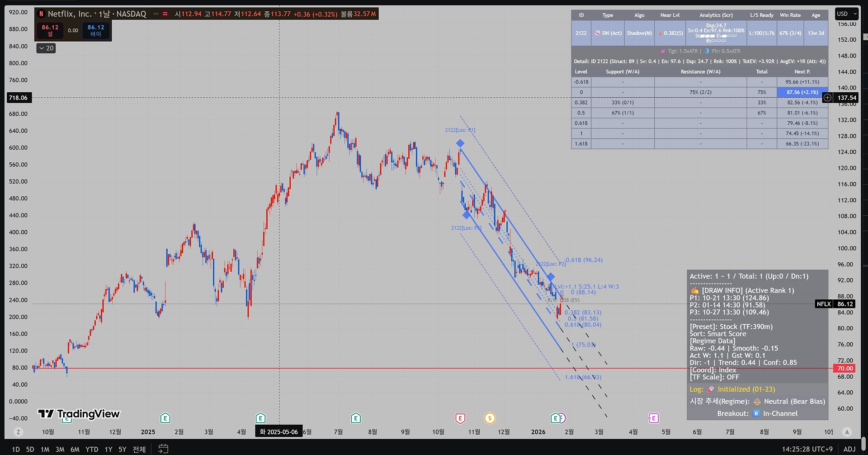Click the 13w 3d age cell
Viewport: 868px width, 455px height.
point(816,33)
